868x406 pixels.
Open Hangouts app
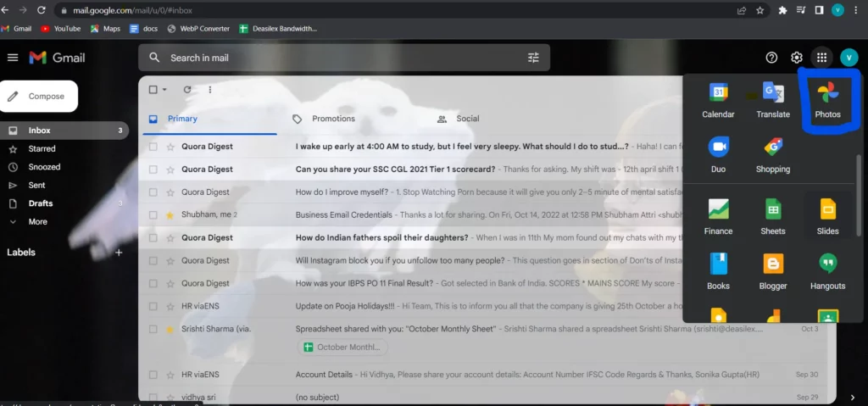pos(827,272)
